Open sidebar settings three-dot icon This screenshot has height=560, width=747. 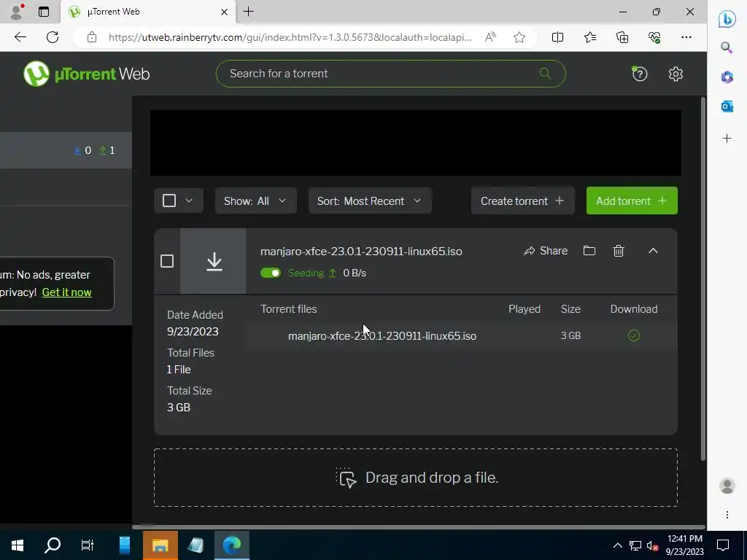[x=727, y=515]
